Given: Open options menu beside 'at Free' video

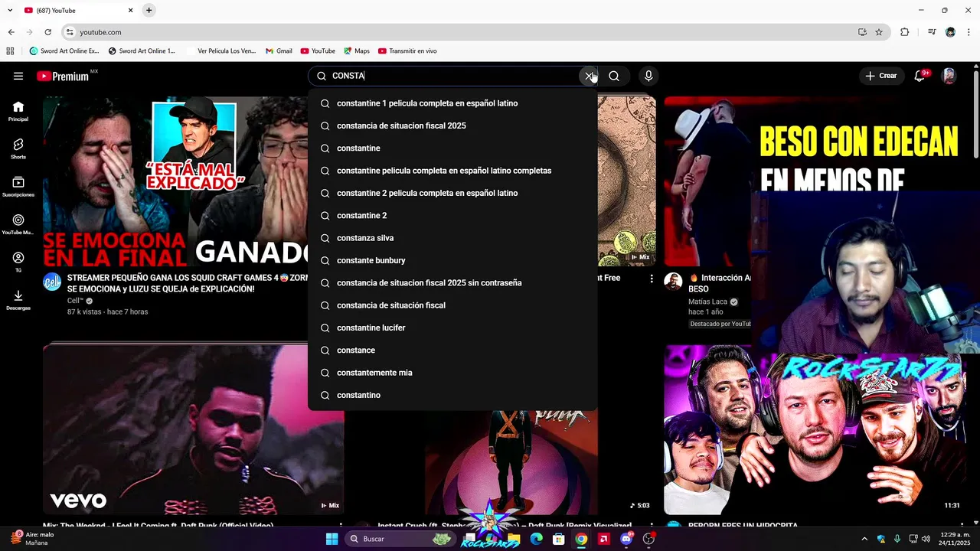Looking at the screenshot, I should pyautogui.click(x=652, y=279).
